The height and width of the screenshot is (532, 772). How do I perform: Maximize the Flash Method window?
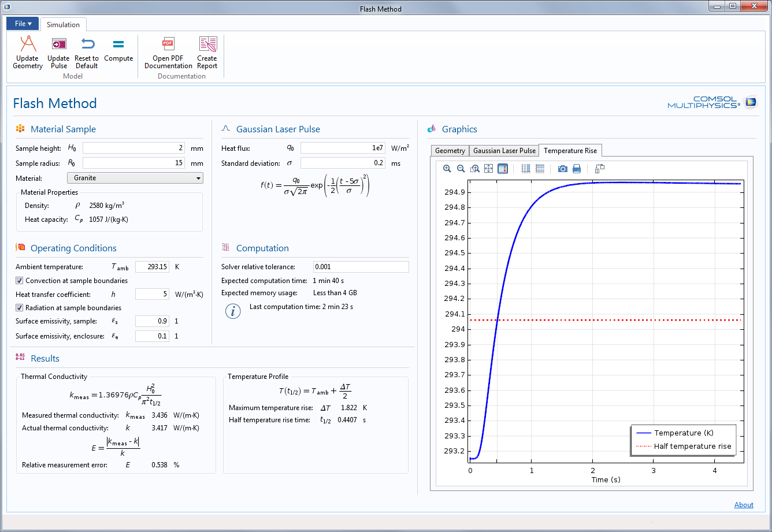pyautogui.click(x=733, y=6)
